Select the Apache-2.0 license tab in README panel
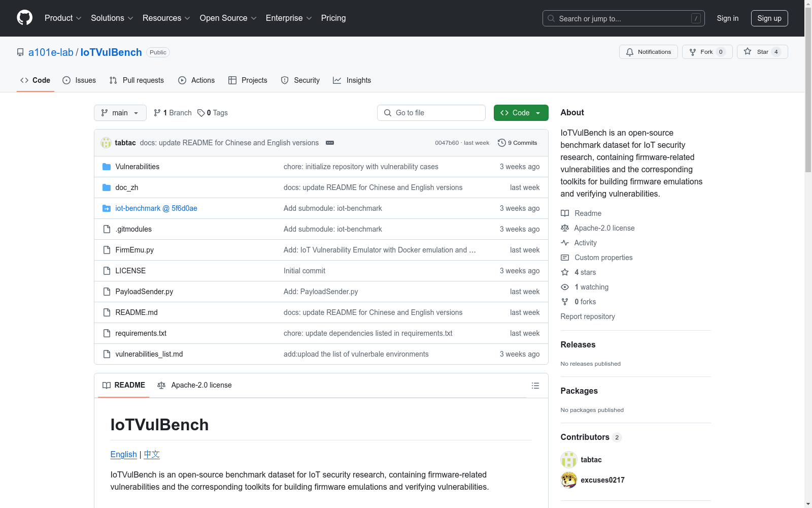 pyautogui.click(x=195, y=385)
